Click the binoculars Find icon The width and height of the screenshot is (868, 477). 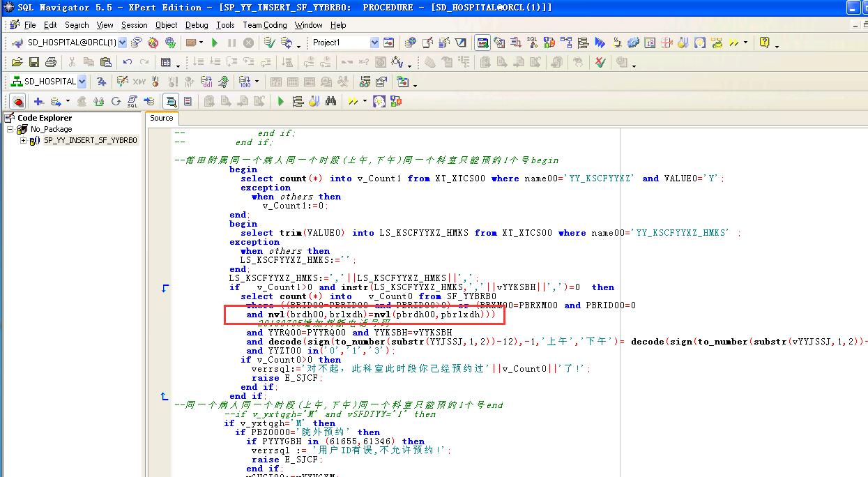tap(330, 101)
